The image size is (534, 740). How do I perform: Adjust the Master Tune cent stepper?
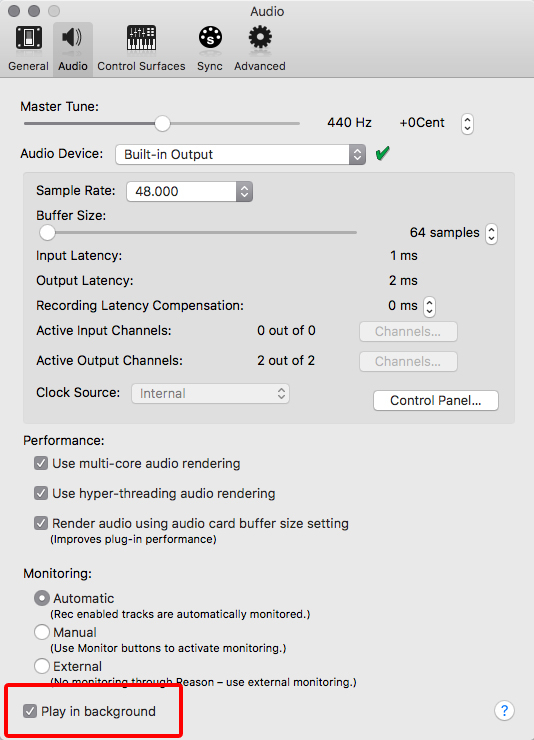click(x=467, y=124)
